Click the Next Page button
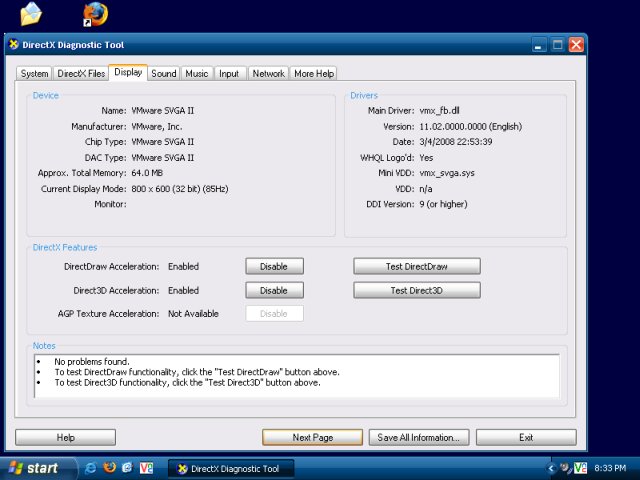The width and height of the screenshot is (640, 480). click(312, 438)
